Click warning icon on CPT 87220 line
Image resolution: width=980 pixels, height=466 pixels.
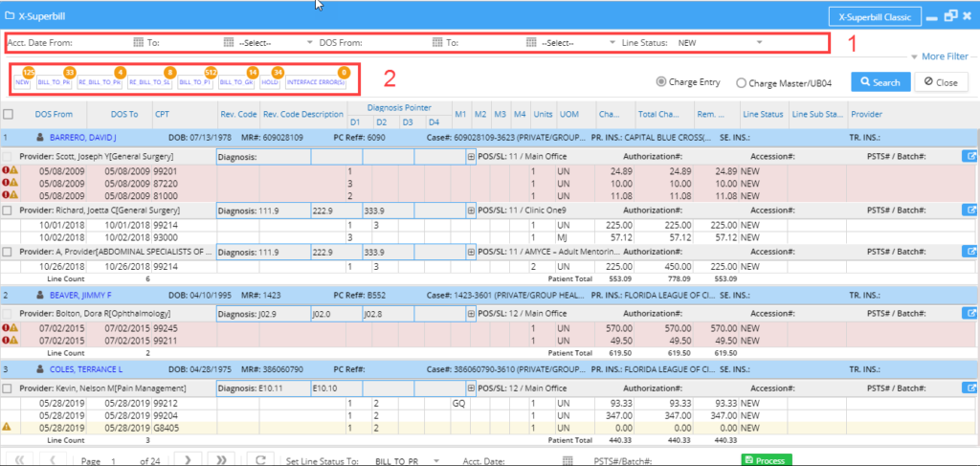pyautogui.click(x=13, y=183)
